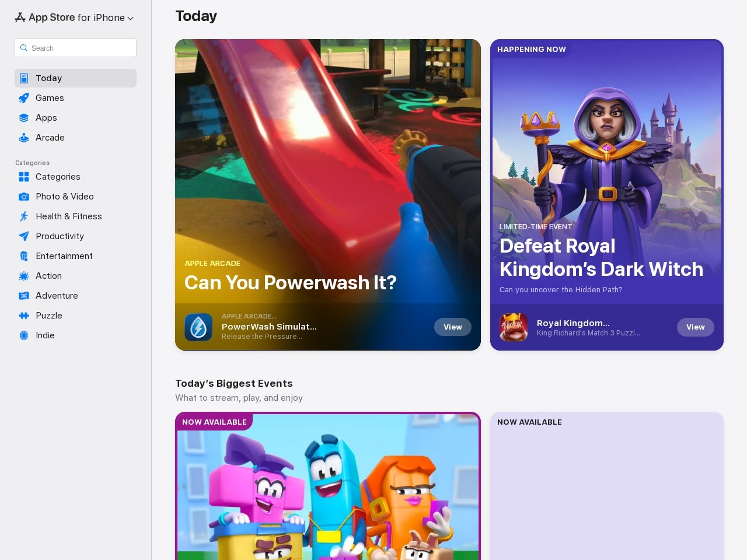Click the Puzzle piece icon in sidebar
Viewport: 747px width, 560px height.
(24, 316)
